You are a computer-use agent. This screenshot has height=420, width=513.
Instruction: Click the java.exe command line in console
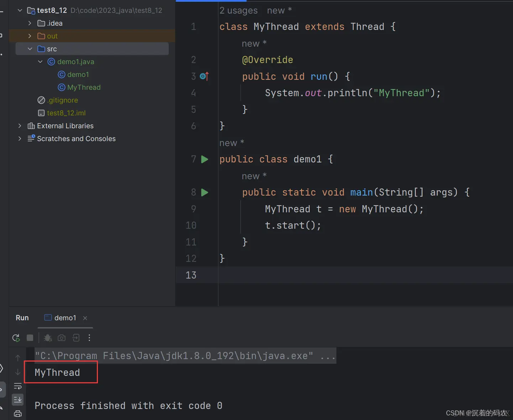185,356
